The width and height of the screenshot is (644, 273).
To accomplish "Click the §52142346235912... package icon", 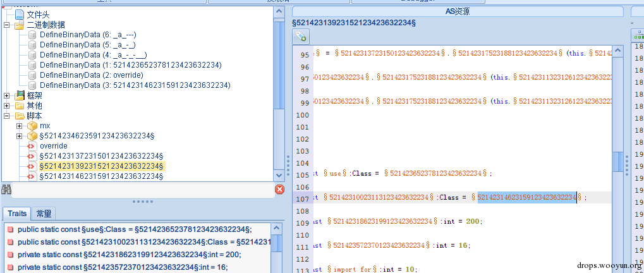I will point(32,136).
